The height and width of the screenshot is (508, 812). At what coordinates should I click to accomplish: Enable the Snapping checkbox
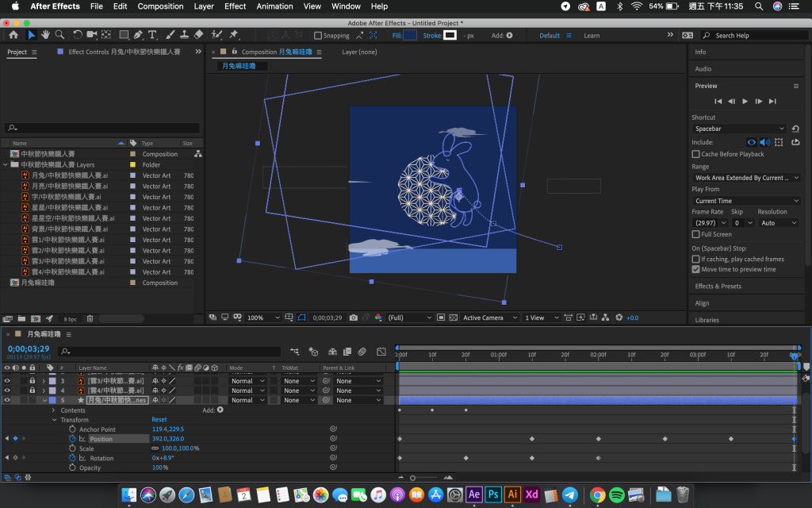pos(318,36)
